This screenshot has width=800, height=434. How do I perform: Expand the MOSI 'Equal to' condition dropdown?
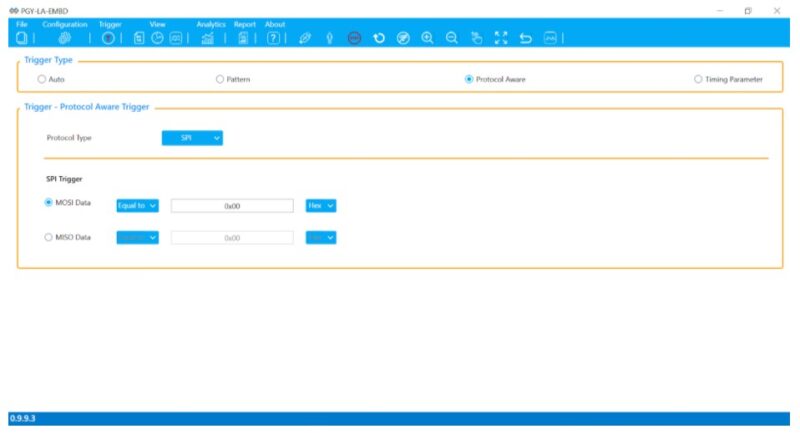pos(137,205)
